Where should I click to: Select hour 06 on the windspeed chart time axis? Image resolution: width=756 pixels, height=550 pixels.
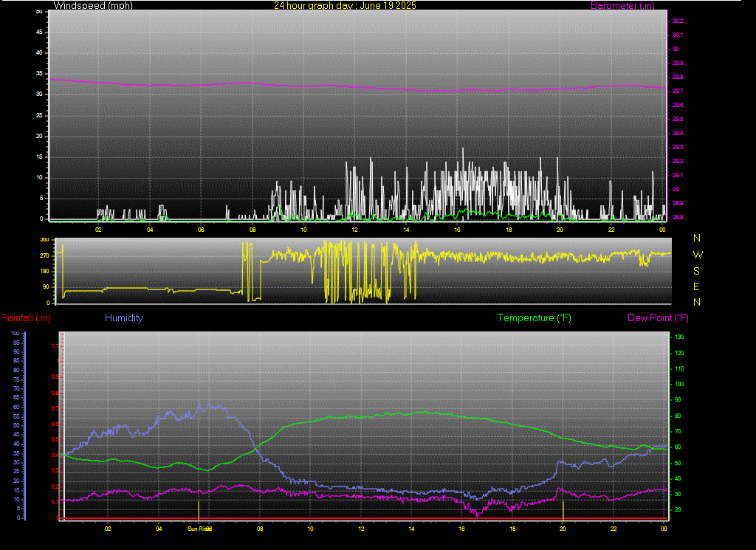click(x=201, y=230)
